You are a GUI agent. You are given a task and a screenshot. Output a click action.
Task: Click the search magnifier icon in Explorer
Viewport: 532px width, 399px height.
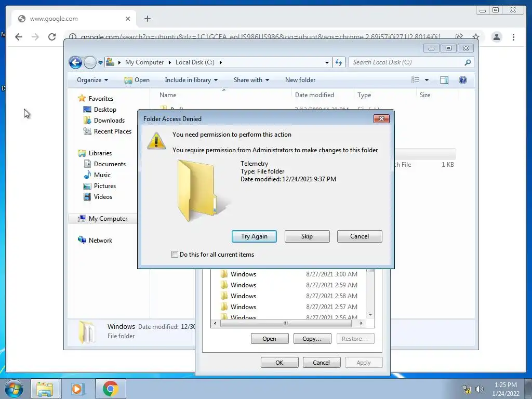click(x=468, y=62)
